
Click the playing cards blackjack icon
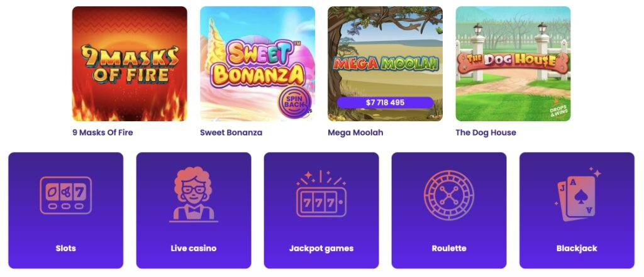tap(577, 195)
